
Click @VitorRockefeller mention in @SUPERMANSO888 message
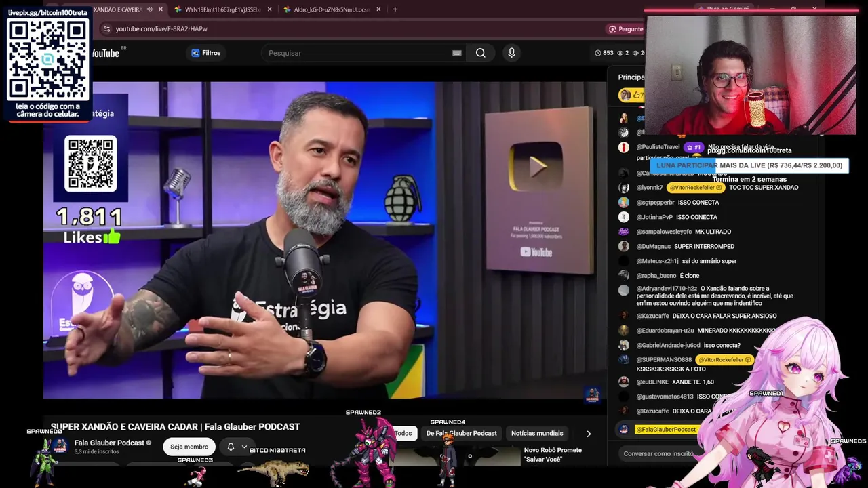click(x=724, y=360)
